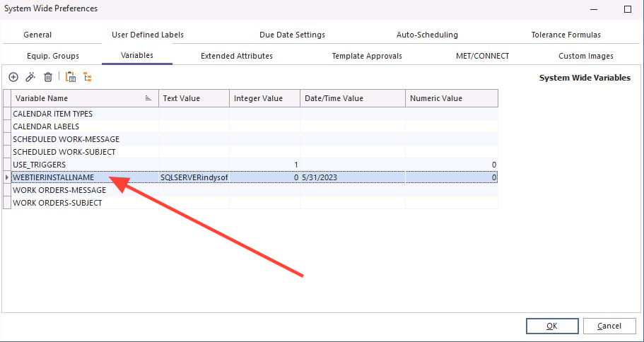Click the clipboard paste icon in toolbar

(70, 77)
